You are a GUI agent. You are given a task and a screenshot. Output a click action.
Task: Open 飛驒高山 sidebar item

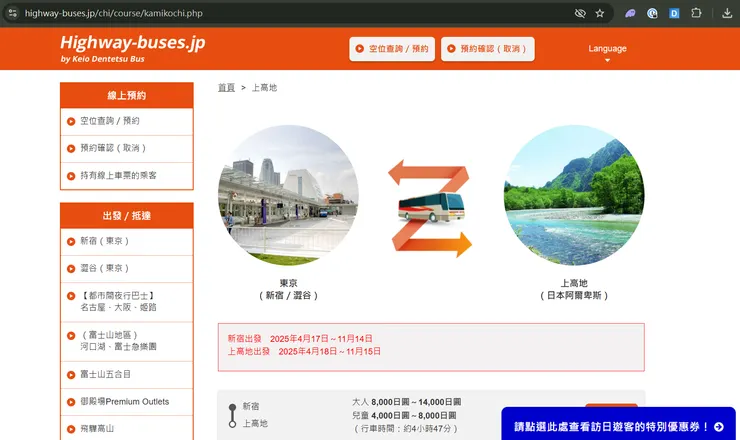pos(126,428)
